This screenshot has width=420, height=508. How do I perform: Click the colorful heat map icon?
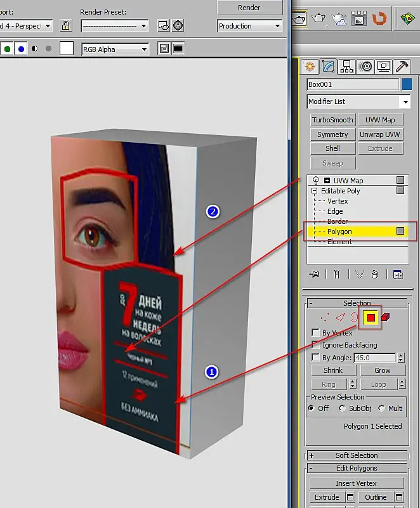(407, 18)
